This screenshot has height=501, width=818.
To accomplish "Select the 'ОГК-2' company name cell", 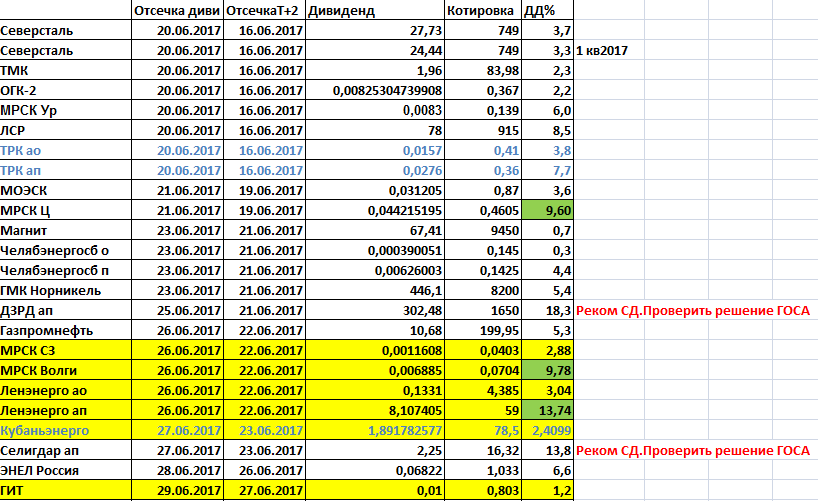I will point(66,90).
